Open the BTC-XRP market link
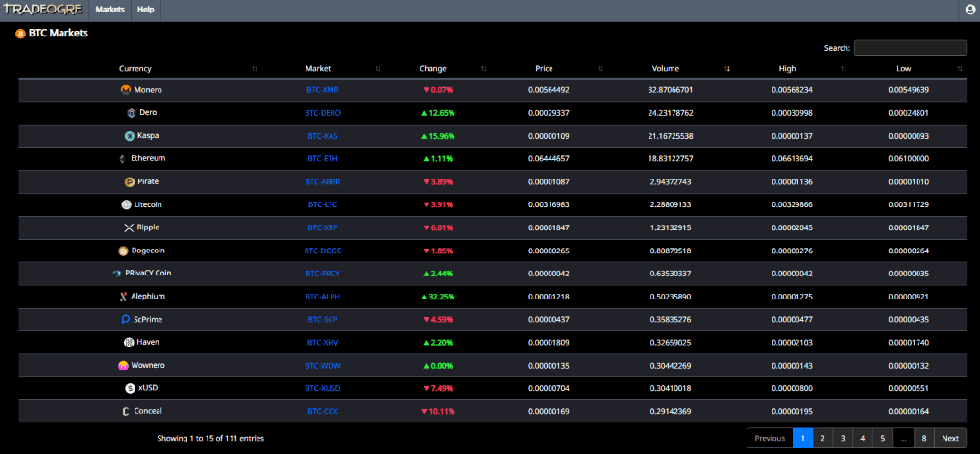The height and width of the screenshot is (454, 980). (x=323, y=227)
